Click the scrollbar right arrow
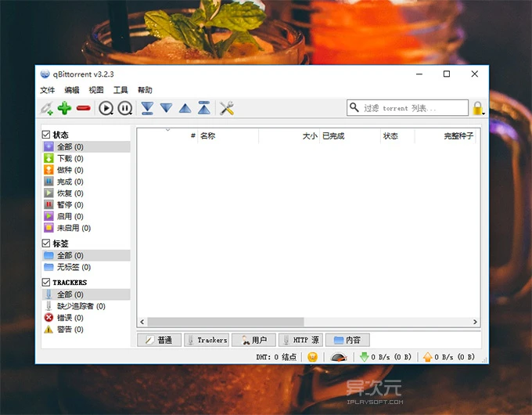Screen dimensions: 532x415 (x=475, y=322)
